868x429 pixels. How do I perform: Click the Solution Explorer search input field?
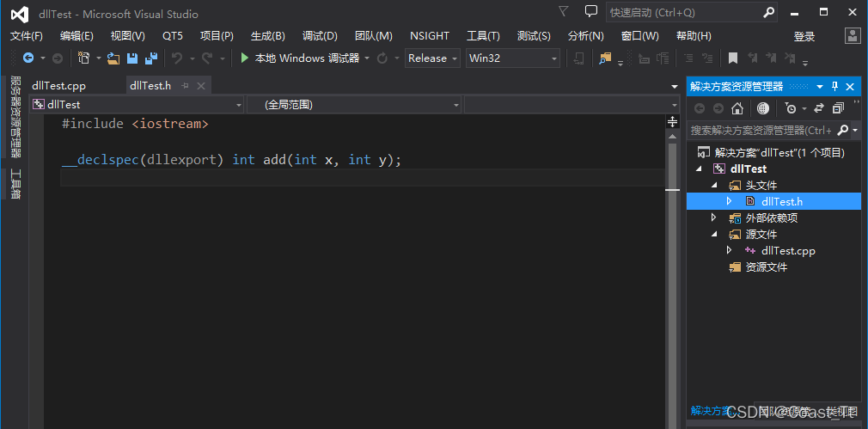(761, 130)
